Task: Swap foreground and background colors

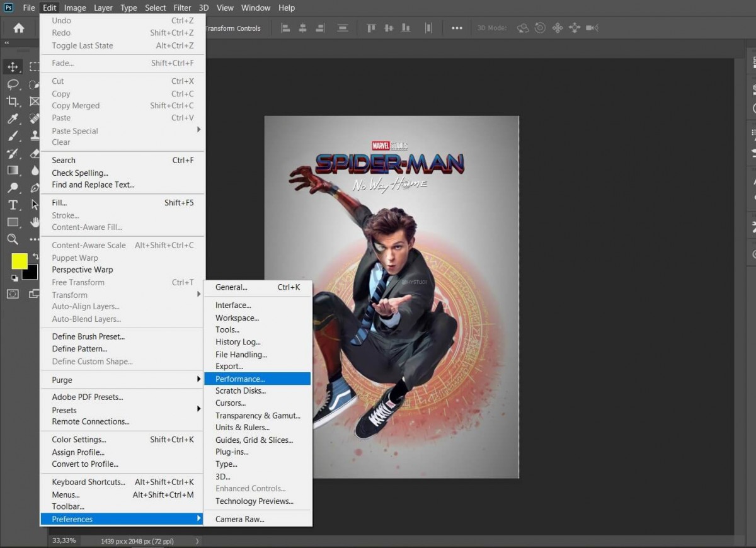Action: [x=35, y=257]
